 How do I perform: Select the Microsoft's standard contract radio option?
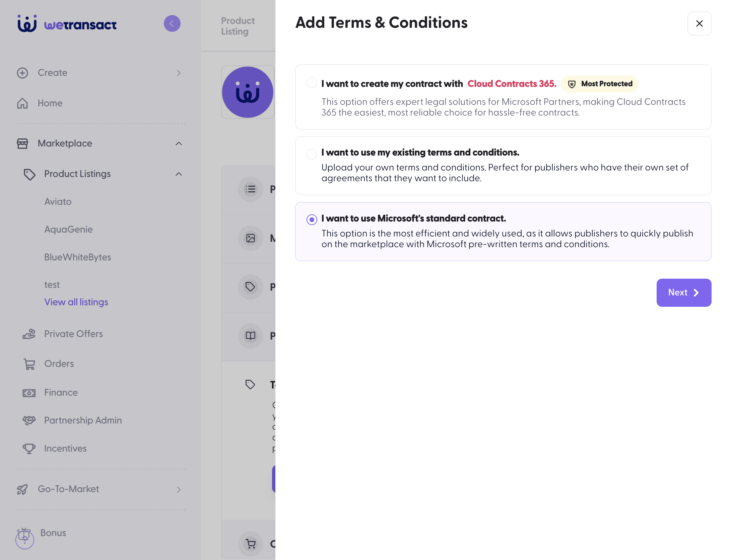pyautogui.click(x=312, y=220)
